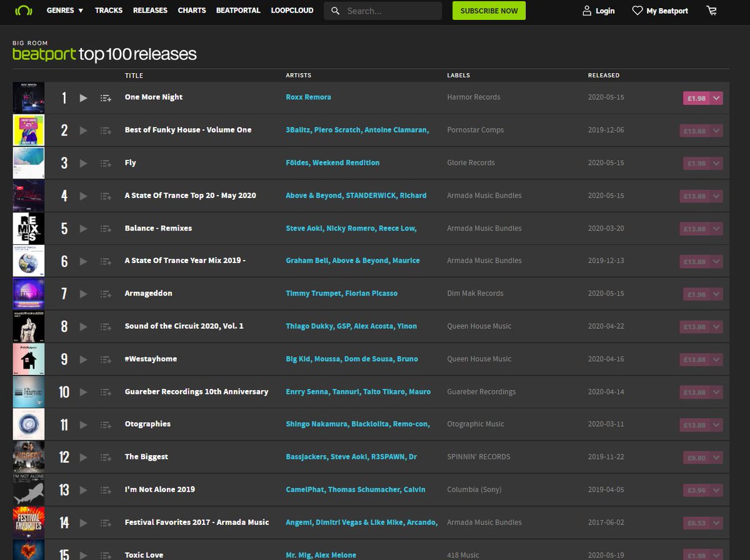Open Toxic Love release title
Image resolution: width=750 pixels, height=560 pixels.
tap(144, 555)
